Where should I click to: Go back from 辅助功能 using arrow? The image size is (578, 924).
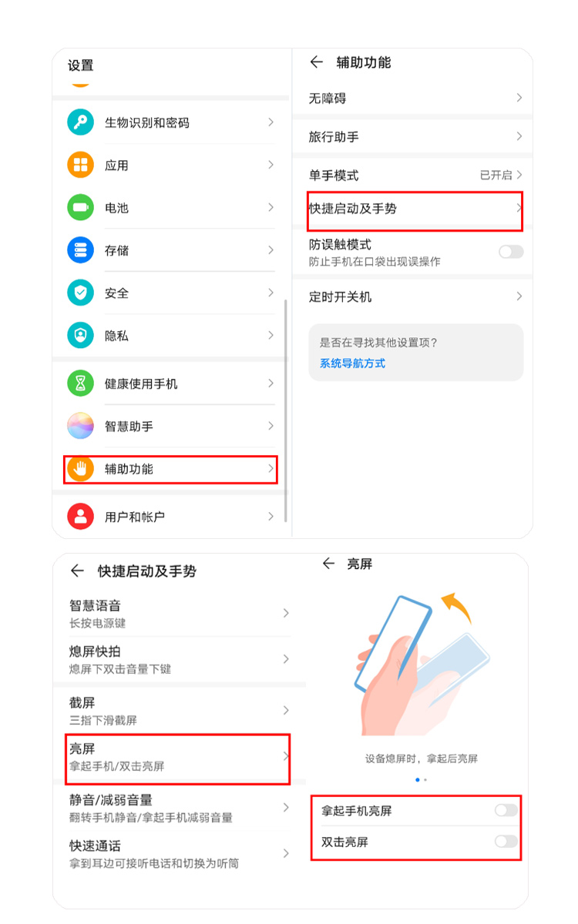315,62
